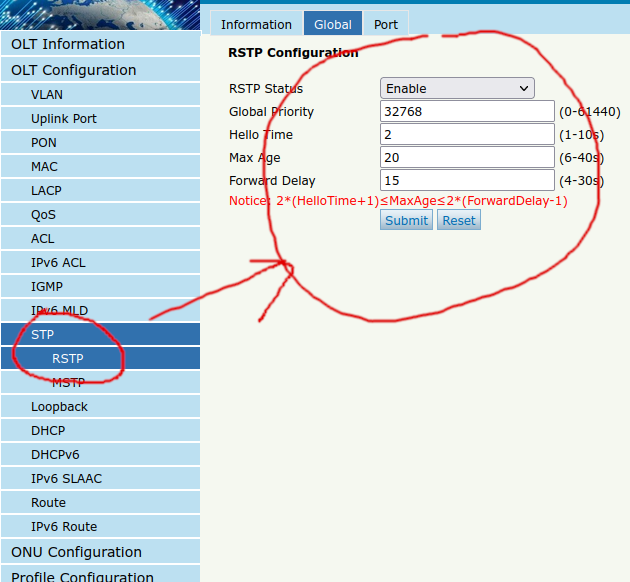Screen dimensions: 630x582
Task: Click the Max Age input field
Action: coord(467,158)
